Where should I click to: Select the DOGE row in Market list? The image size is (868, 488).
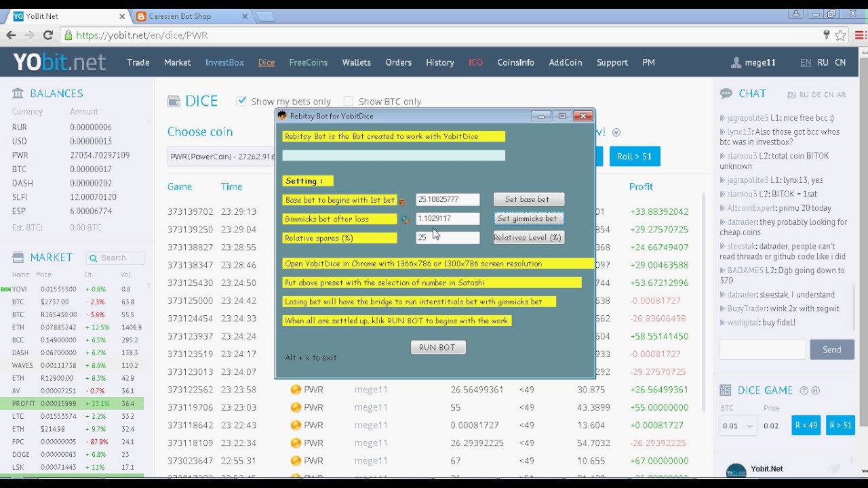click(72, 455)
